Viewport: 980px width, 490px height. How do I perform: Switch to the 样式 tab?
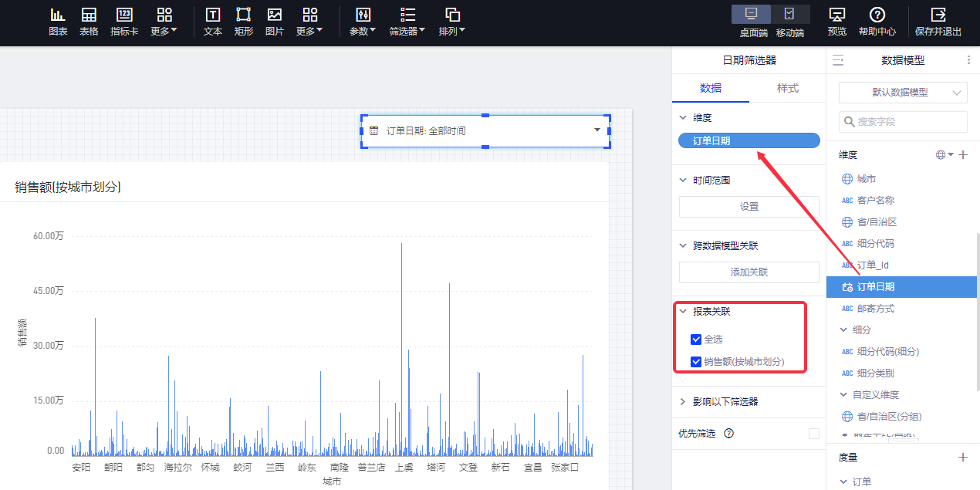[x=787, y=88]
